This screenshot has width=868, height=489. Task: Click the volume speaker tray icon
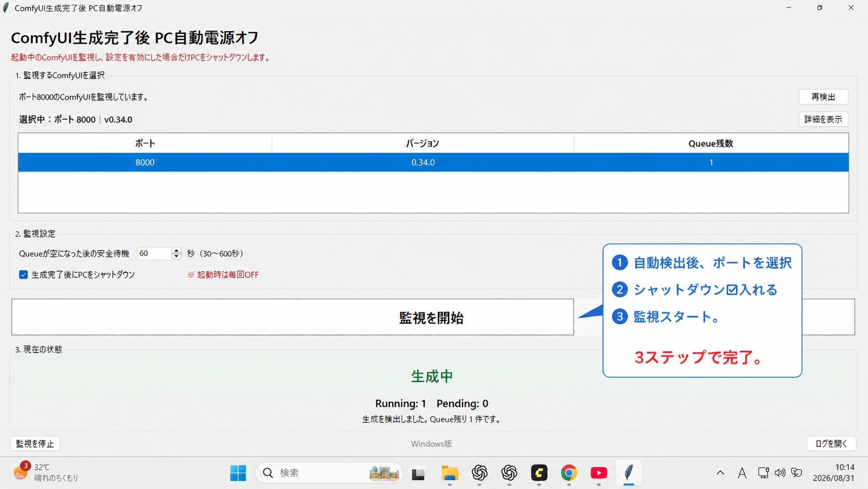780,473
